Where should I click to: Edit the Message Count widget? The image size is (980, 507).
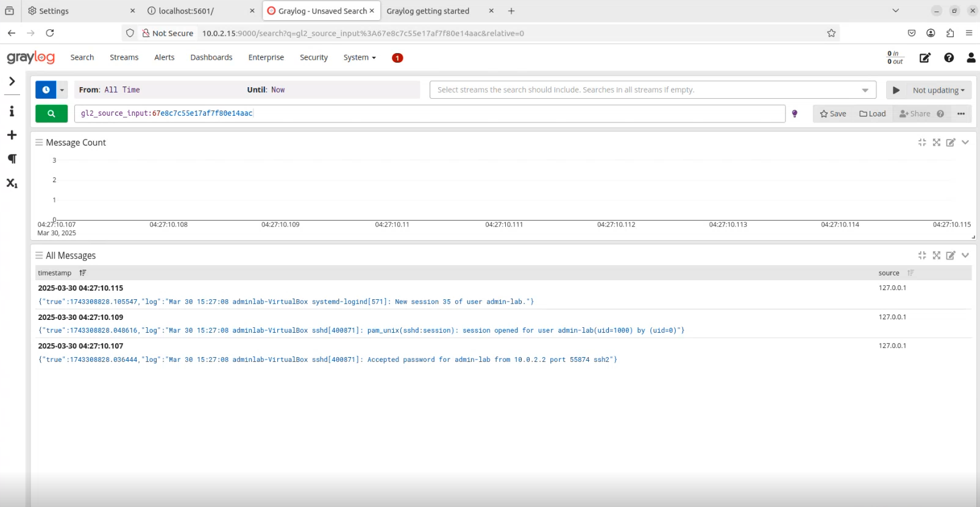pyautogui.click(x=951, y=143)
